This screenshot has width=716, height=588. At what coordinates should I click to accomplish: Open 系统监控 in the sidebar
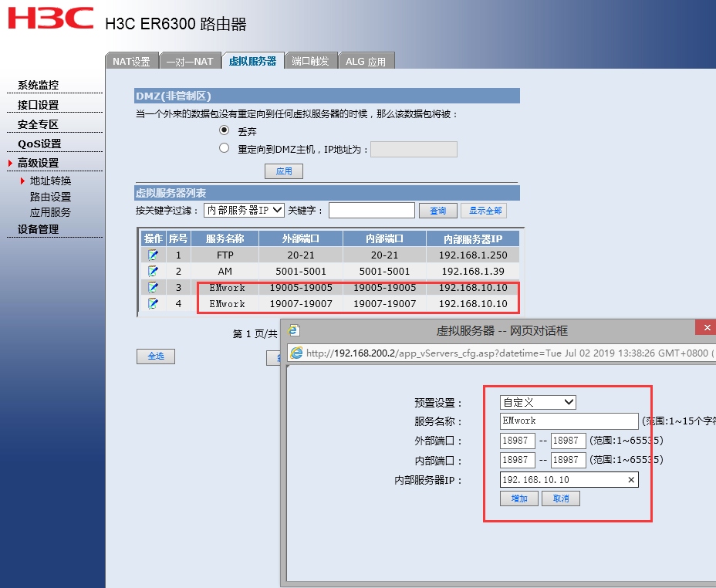coord(38,85)
